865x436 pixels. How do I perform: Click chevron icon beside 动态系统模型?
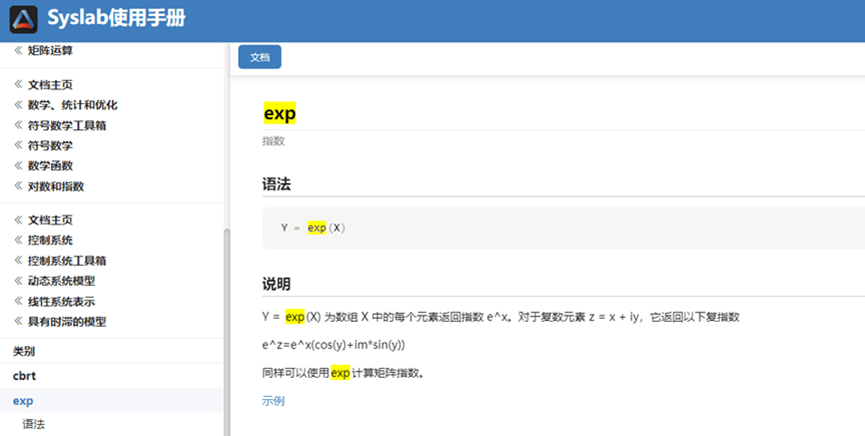[18, 280]
